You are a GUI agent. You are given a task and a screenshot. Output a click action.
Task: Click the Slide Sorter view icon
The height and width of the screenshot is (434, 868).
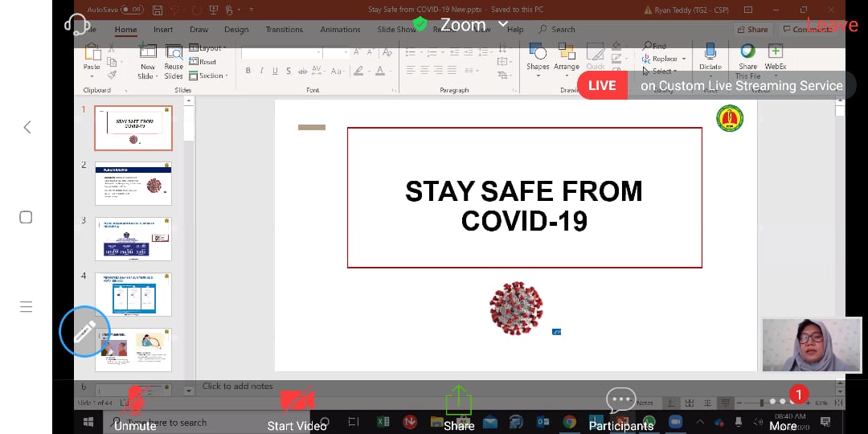(x=690, y=403)
